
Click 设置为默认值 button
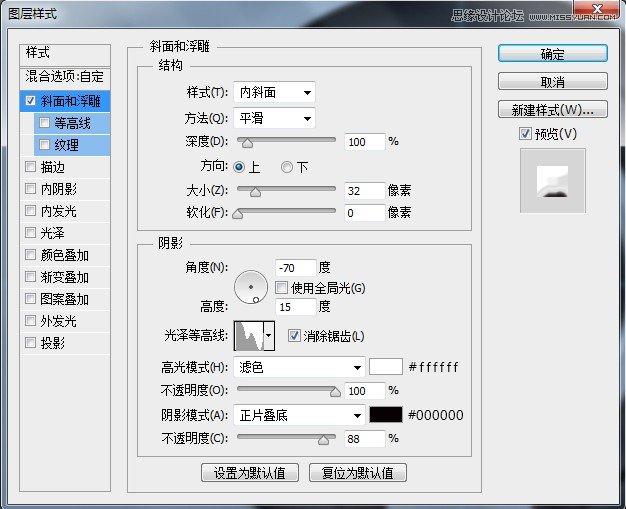(250, 473)
